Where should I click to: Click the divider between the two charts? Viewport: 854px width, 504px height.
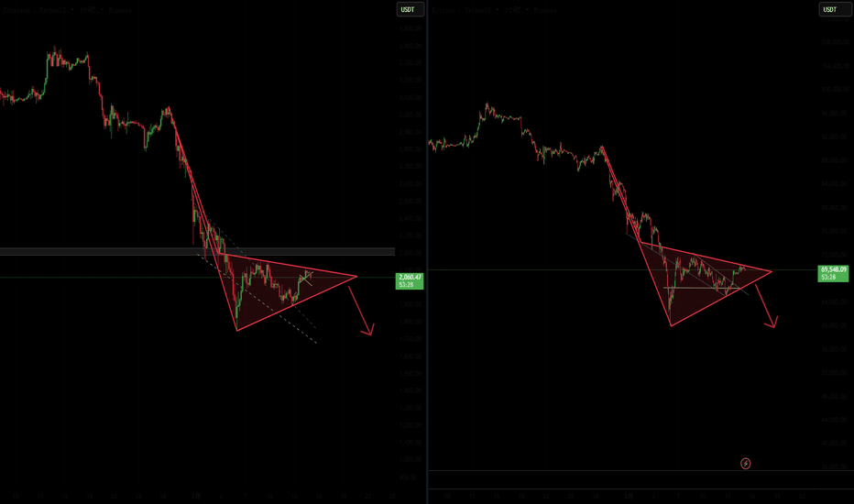[x=428, y=252]
